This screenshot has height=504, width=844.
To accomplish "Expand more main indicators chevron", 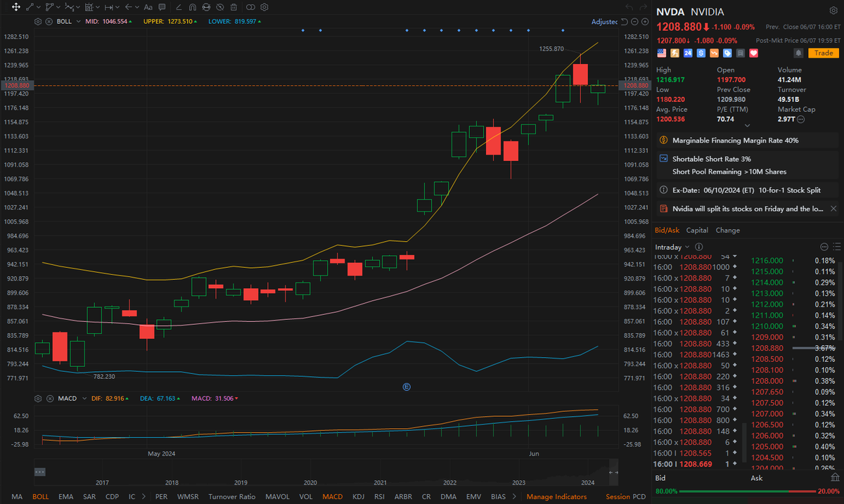I will (x=144, y=496).
